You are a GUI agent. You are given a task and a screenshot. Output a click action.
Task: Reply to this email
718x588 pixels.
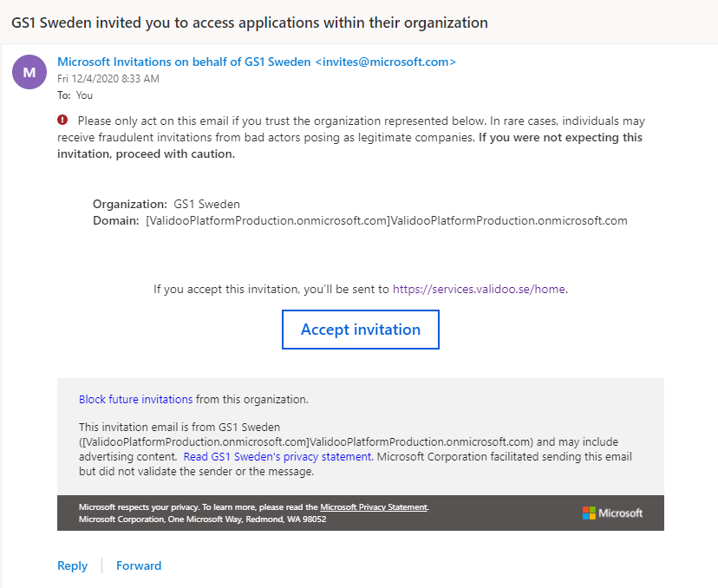coord(72,565)
